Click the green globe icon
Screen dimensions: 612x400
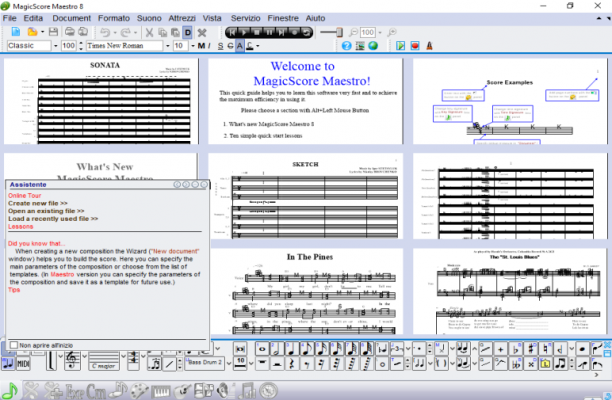pyautogui.click(x=373, y=46)
